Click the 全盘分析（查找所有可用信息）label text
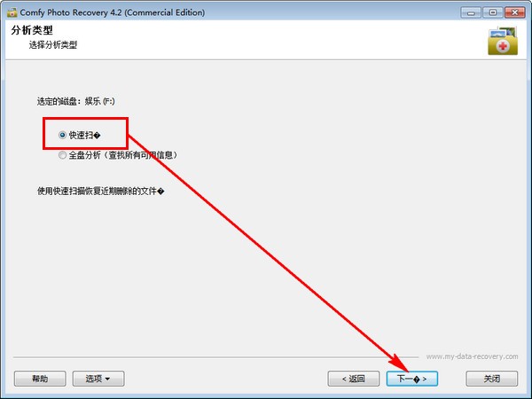 123,155
